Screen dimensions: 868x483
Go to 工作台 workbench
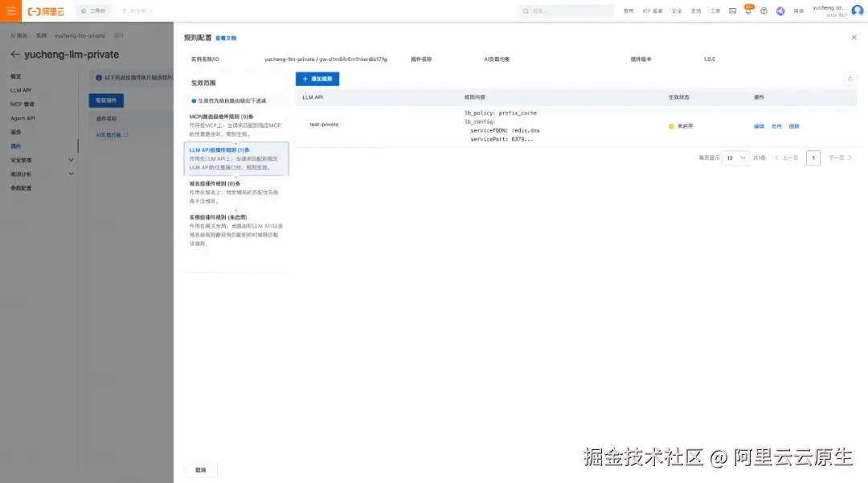coord(93,10)
